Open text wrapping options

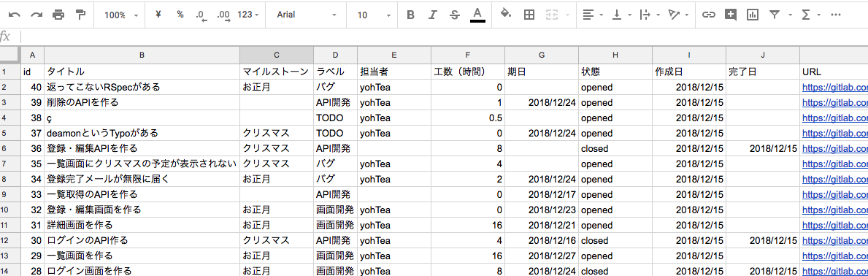coord(648,15)
